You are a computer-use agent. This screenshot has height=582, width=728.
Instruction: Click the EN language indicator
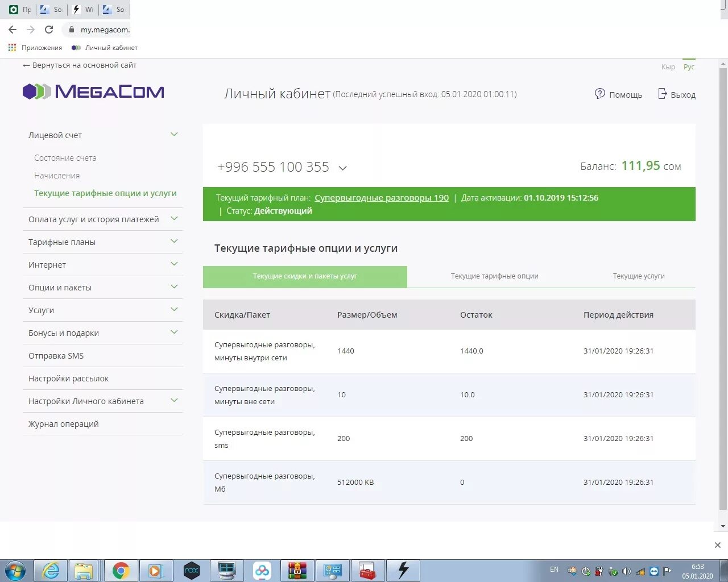click(x=555, y=569)
